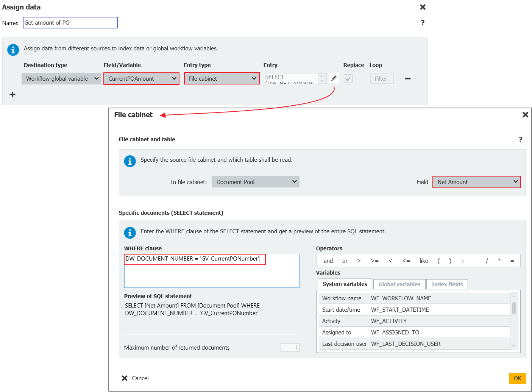Open help for File cabinet and table
The image size is (532, 392).
pos(520,139)
